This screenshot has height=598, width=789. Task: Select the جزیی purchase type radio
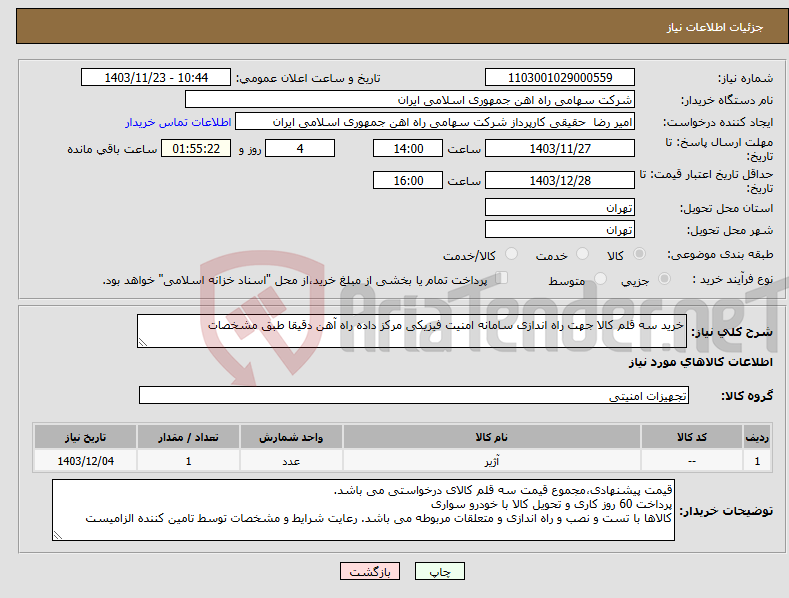(664, 278)
